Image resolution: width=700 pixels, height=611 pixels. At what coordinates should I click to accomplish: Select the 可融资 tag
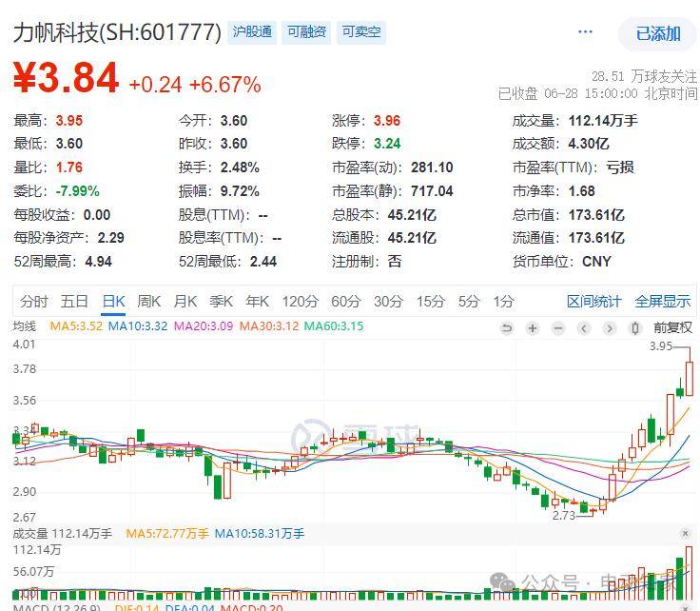point(306,32)
